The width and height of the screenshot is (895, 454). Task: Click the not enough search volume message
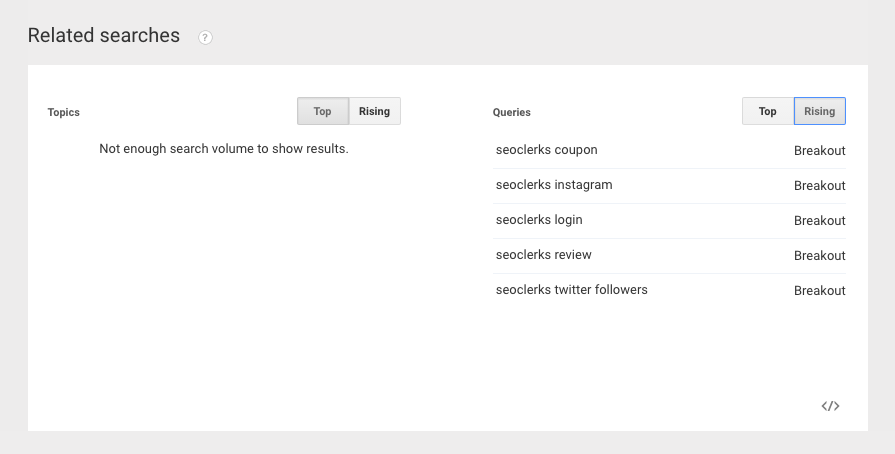coord(224,149)
